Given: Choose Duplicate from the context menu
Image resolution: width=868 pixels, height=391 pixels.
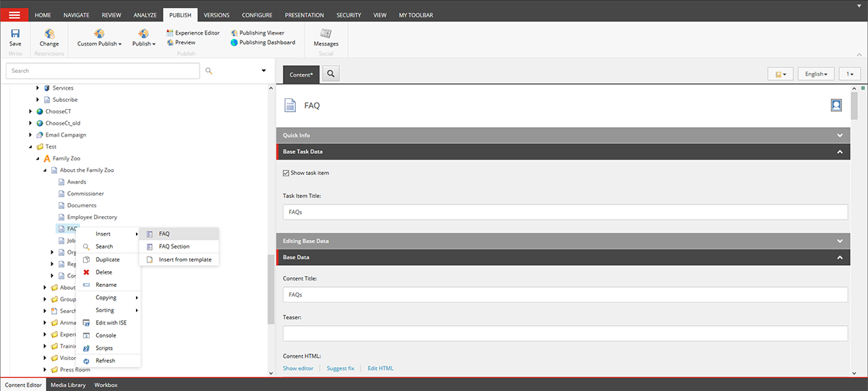Looking at the screenshot, I should [107, 259].
